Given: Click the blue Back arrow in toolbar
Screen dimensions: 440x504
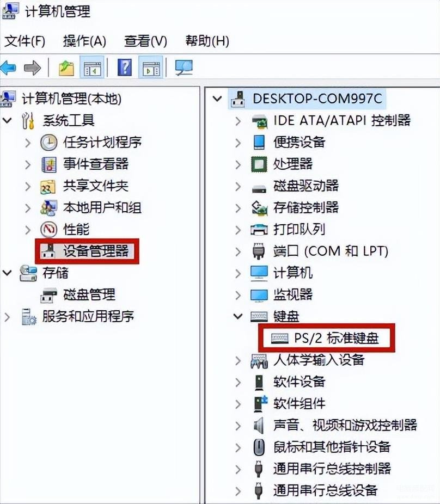Looking at the screenshot, I should point(8,67).
